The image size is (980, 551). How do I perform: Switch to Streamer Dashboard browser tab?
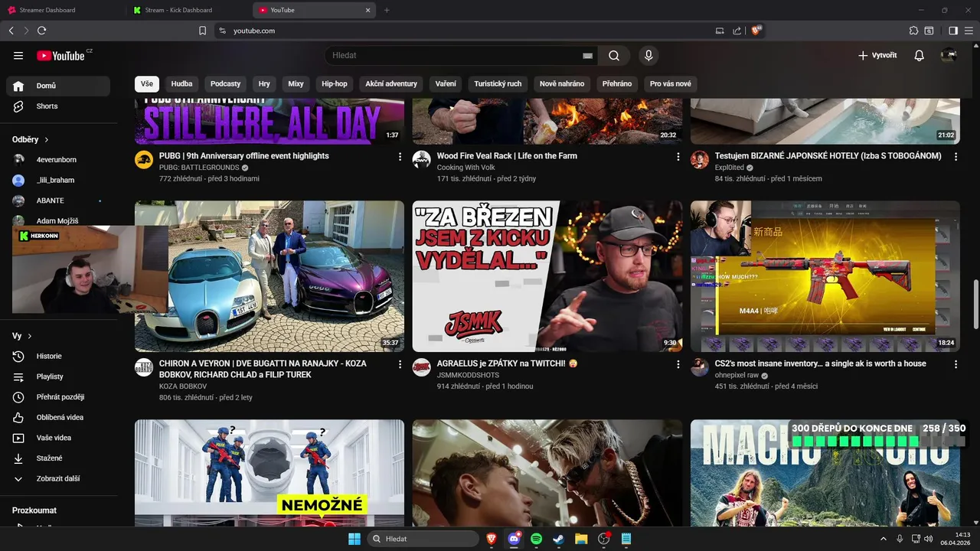point(47,10)
